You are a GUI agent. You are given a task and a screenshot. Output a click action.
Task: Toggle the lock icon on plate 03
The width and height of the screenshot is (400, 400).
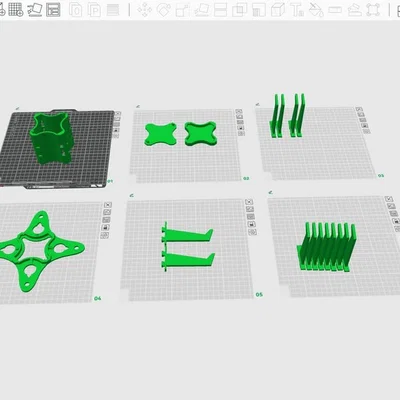[364, 125]
